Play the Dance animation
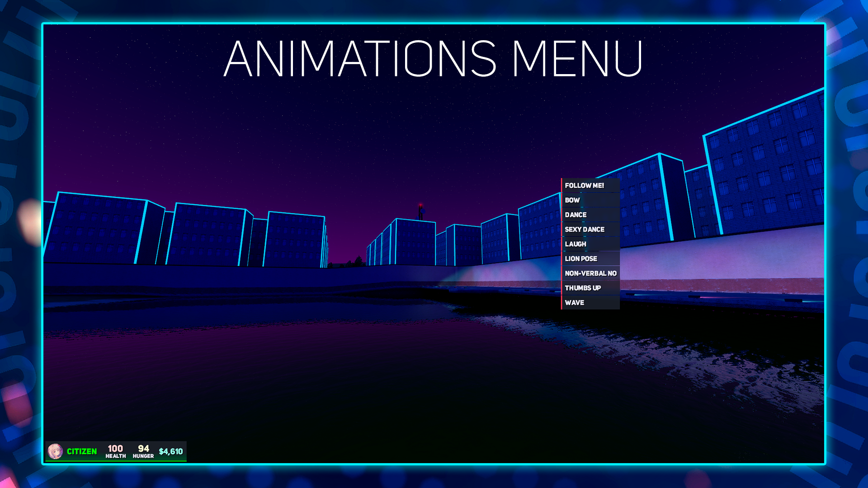The height and width of the screenshot is (488, 868). [x=590, y=215]
